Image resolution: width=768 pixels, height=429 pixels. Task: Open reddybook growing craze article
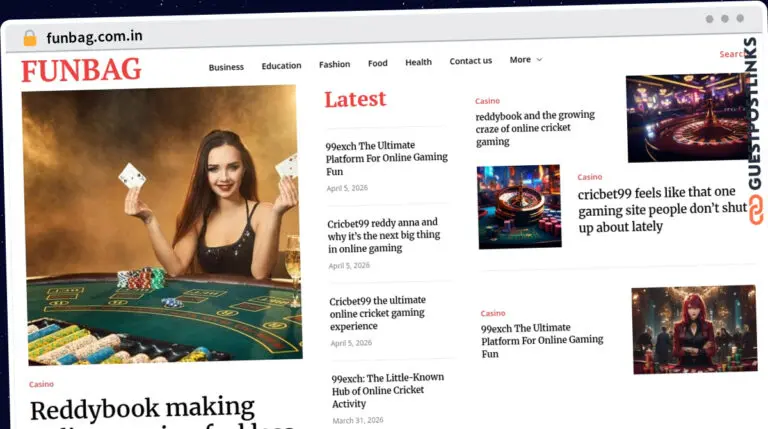(535, 128)
